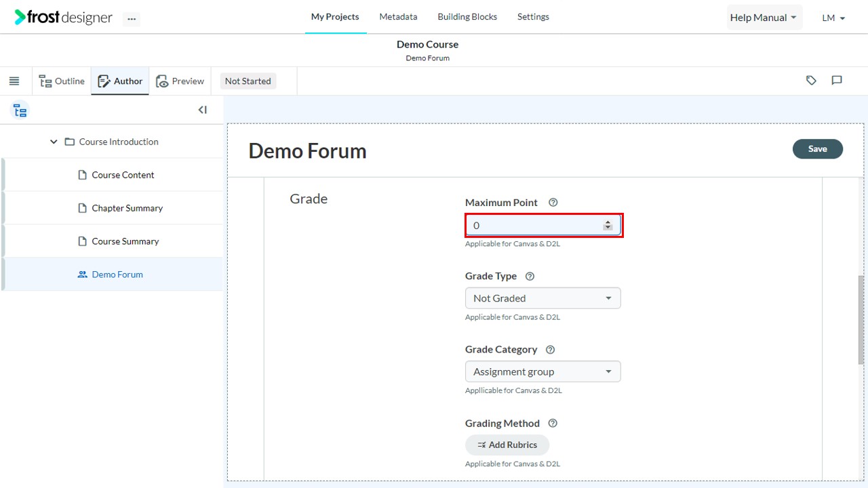
Task: Collapse the sidebar panel arrow
Action: [x=202, y=110]
